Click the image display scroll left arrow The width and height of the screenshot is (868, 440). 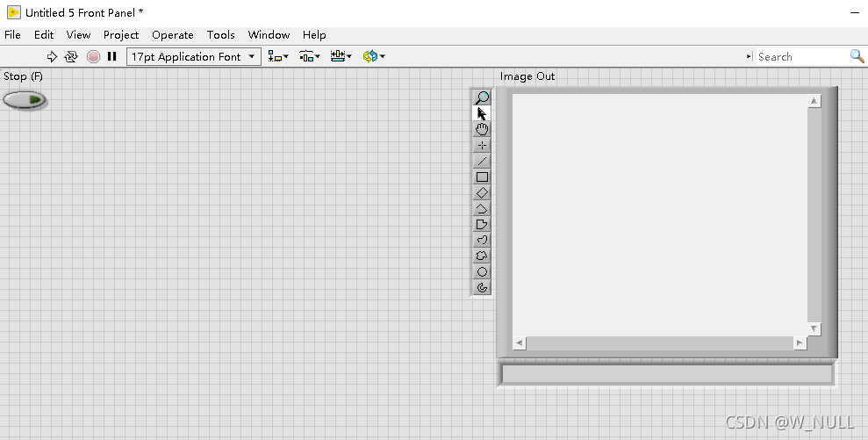coord(520,343)
